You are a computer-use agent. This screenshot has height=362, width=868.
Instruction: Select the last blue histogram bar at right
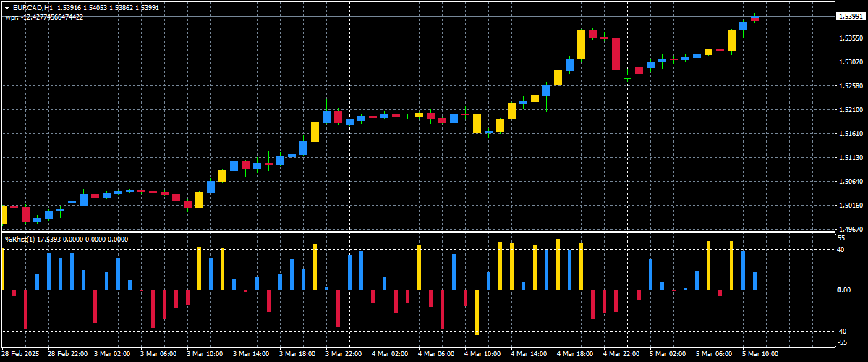point(754,281)
